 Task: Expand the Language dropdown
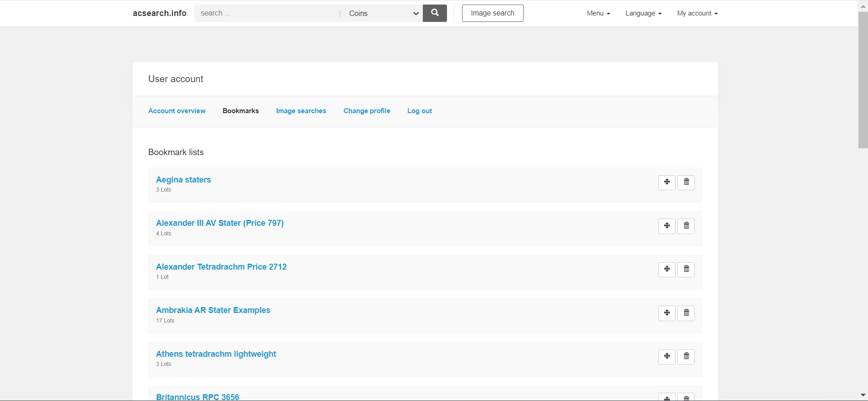click(643, 13)
